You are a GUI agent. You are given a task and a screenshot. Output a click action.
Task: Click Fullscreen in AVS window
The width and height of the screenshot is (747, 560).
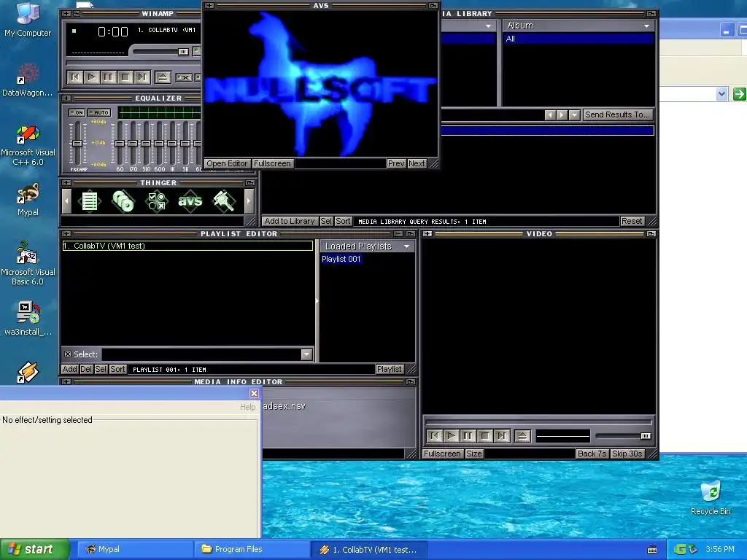click(272, 163)
